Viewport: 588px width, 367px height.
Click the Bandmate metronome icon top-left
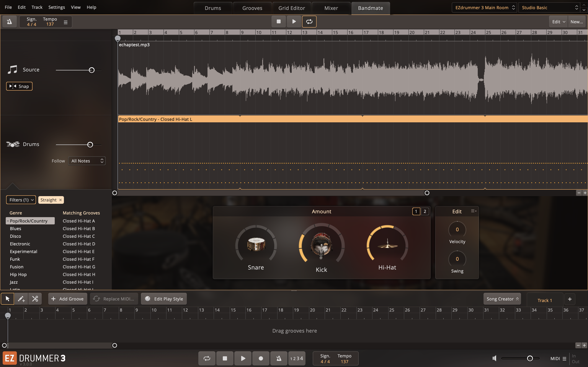pyautogui.click(x=10, y=22)
